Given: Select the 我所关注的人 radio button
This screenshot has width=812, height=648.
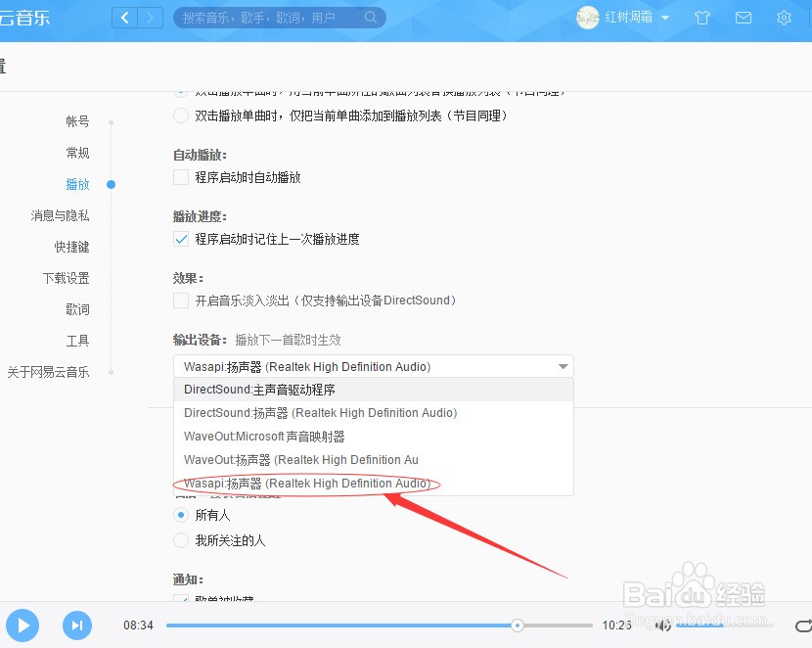Looking at the screenshot, I should 181,540.
